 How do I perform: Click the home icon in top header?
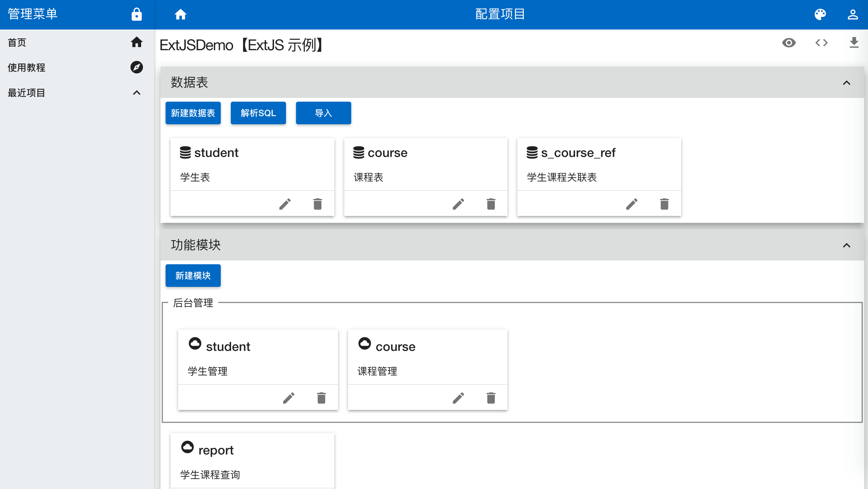180,14
